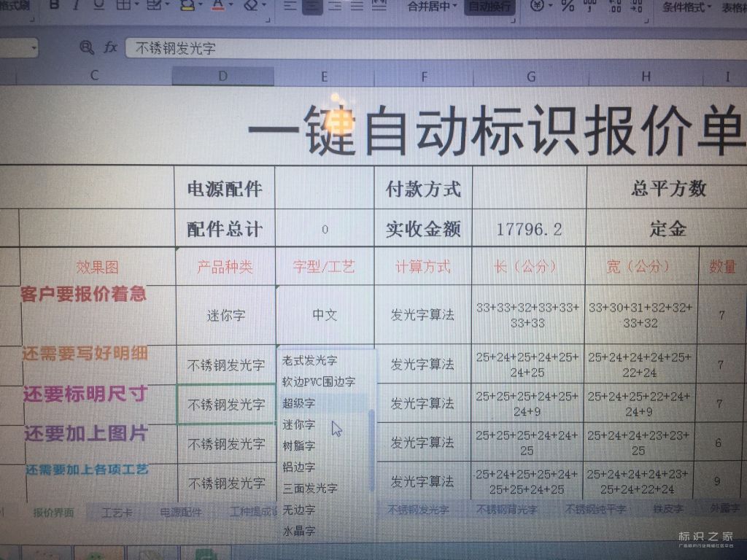Switch to the 电源配件 sheet tab
The height and width of the screenshot is (560, 747).
[x=181, y=513]
